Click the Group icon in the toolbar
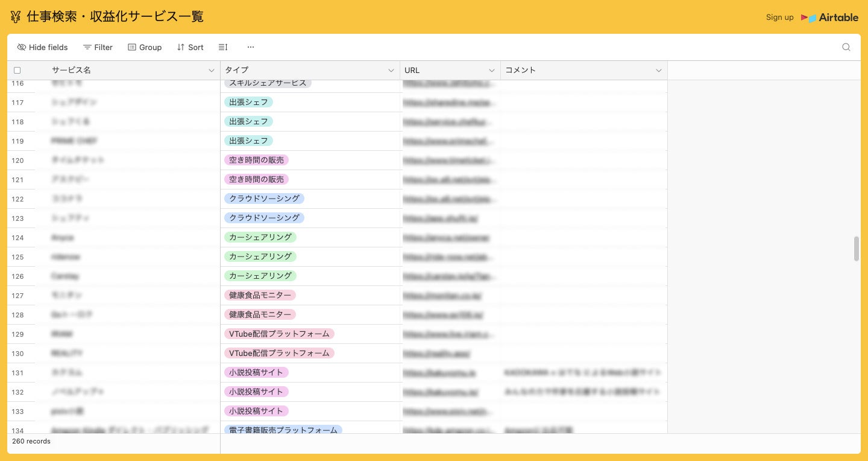 [132, 47]
